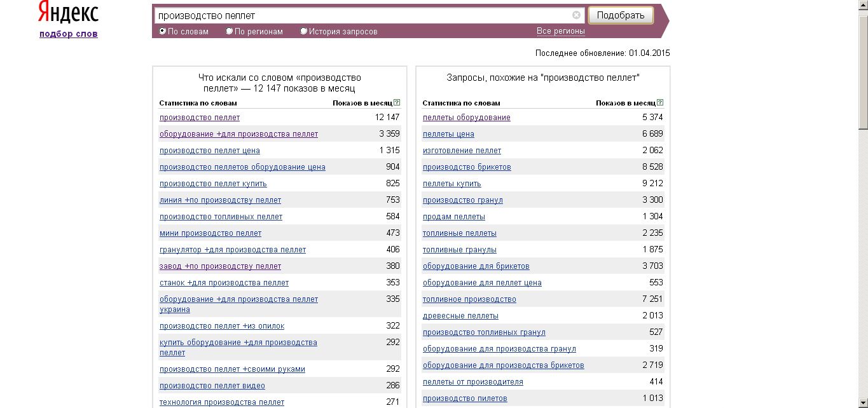Screen dimensions: 868x408
Task: Select the По словам radio button
Action: (x=163, y=31)
